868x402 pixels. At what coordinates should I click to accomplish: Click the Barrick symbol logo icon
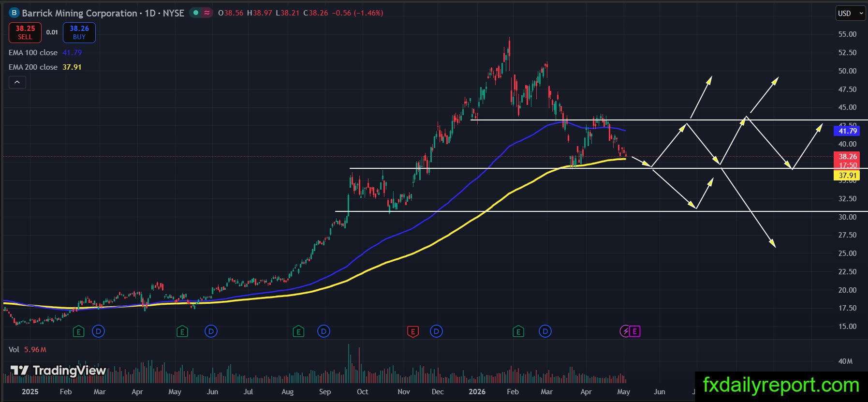[14, 13]
